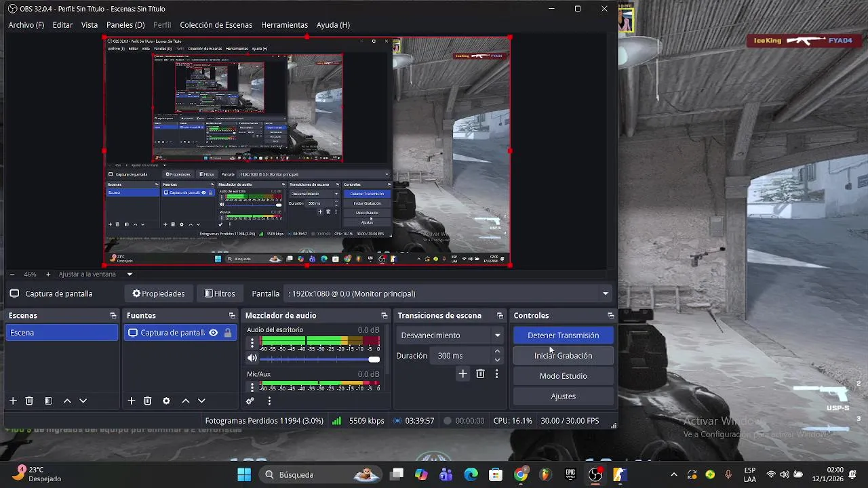868x488 pixels.
Task: Undock the Transiciones de escena panel
Action: (x=500, y=316)
